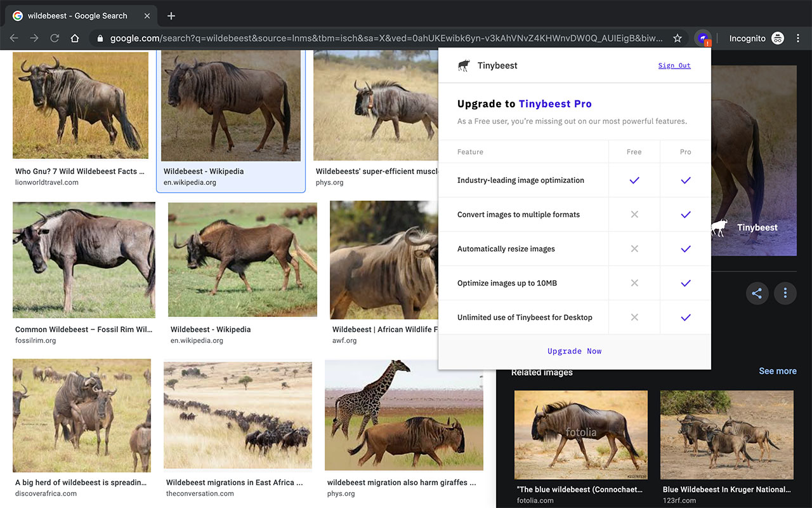Click 'theconversation.com' source label
812x508 pixels.
(x=200, y=493)
